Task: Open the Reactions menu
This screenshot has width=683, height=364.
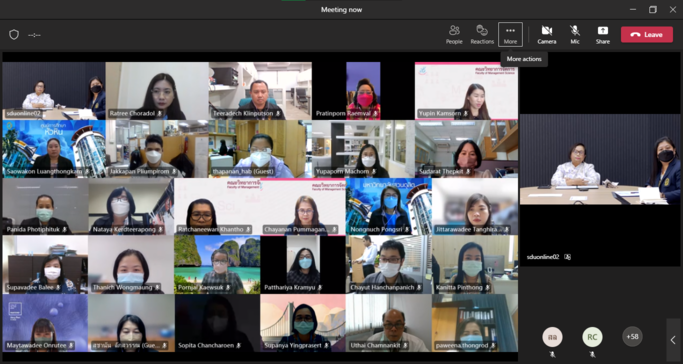Action: tap(482, 34)
